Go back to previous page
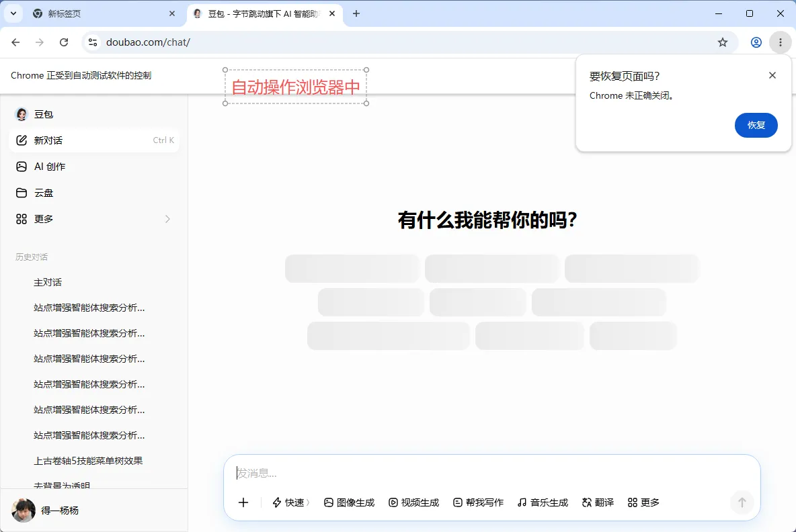Viewport: 796px width, 532px height. 15,42
